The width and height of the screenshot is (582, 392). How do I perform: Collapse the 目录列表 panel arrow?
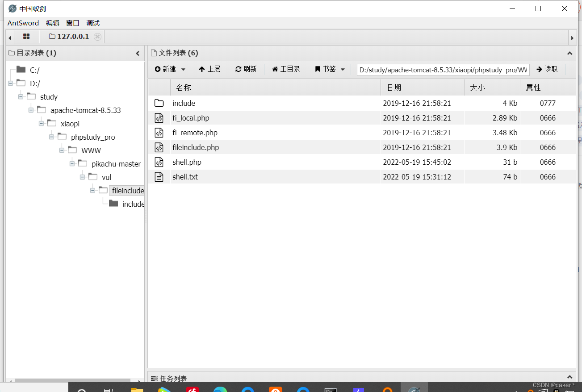(x=138, y=53)
